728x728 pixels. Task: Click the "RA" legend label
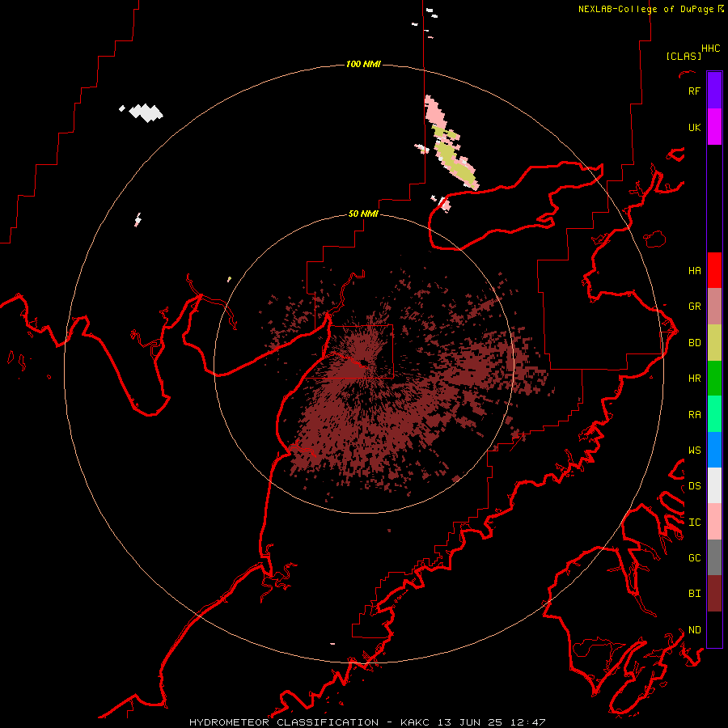click(694, 414)
